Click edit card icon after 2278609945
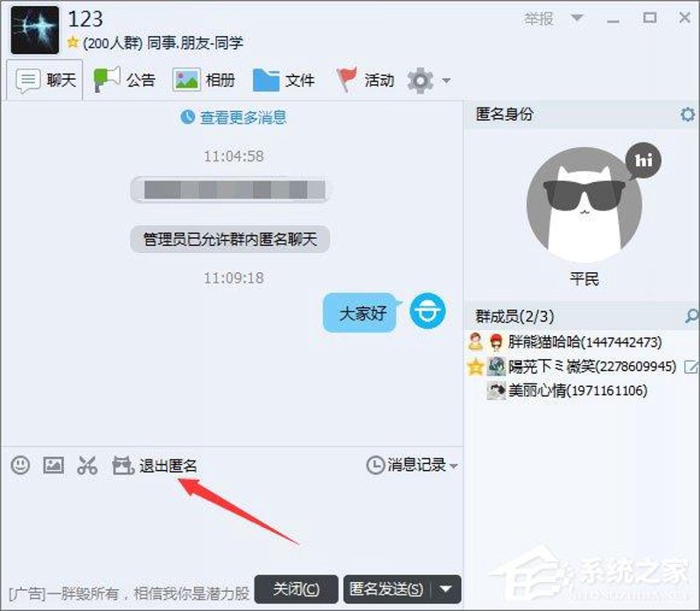This screenshot has height=611, width=700. coord(691,367)
